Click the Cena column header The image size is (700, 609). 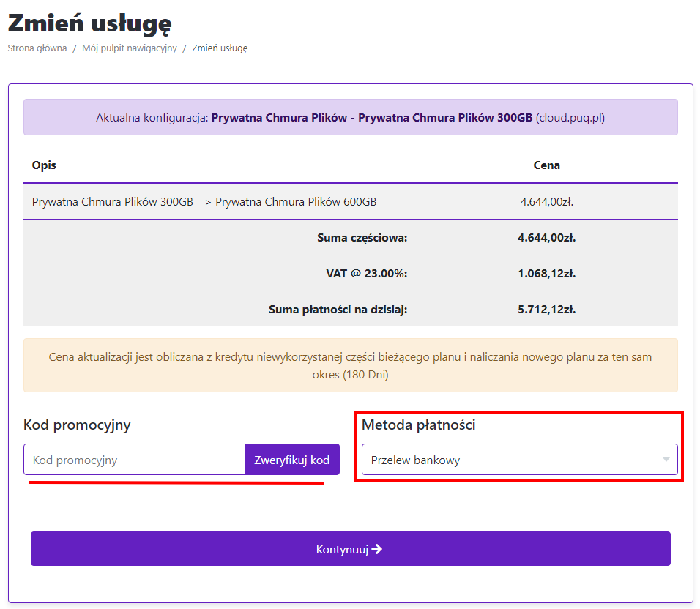point(546,165)
